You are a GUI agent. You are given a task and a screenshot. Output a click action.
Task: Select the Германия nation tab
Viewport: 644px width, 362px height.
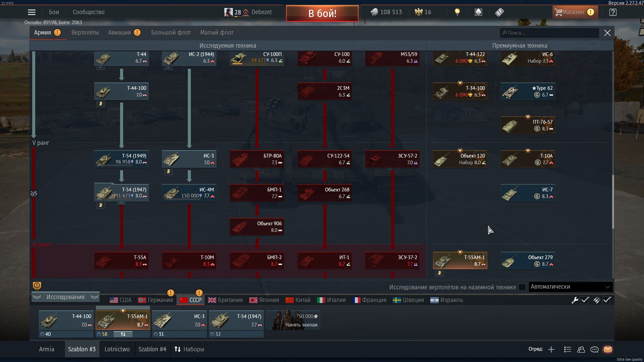[156, 300]
